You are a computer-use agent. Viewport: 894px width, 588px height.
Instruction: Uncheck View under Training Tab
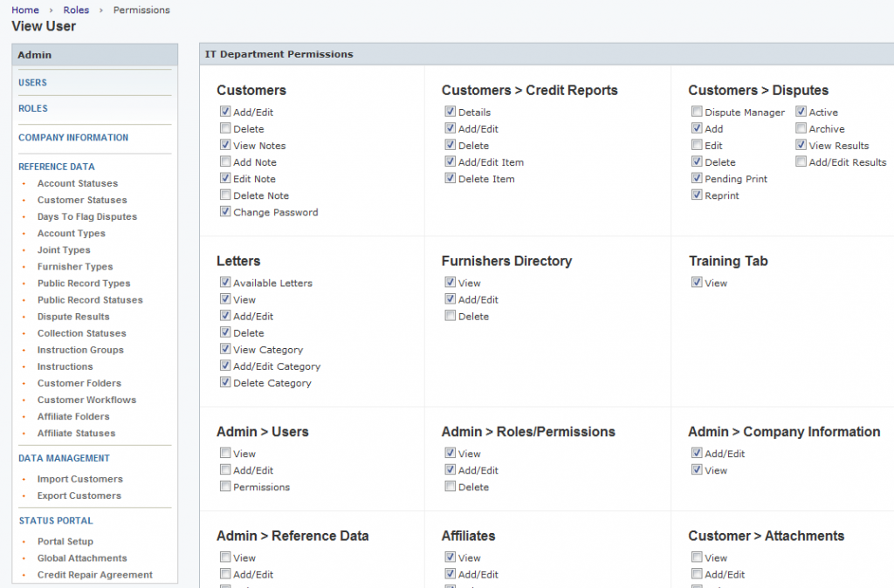[697, 283]
